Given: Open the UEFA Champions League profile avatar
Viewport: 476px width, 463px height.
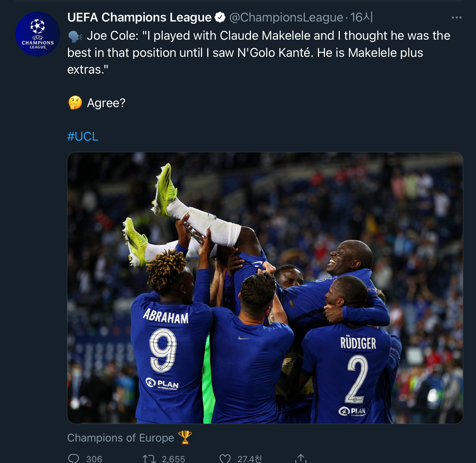Looking at the screenshot, I should (x=38, y=34).
